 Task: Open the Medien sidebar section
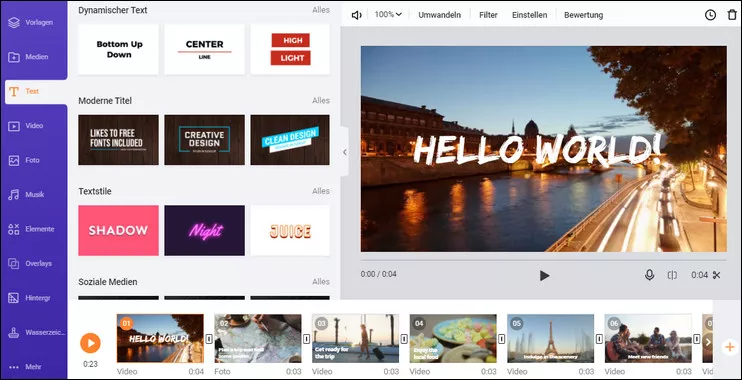click(28, 57)
